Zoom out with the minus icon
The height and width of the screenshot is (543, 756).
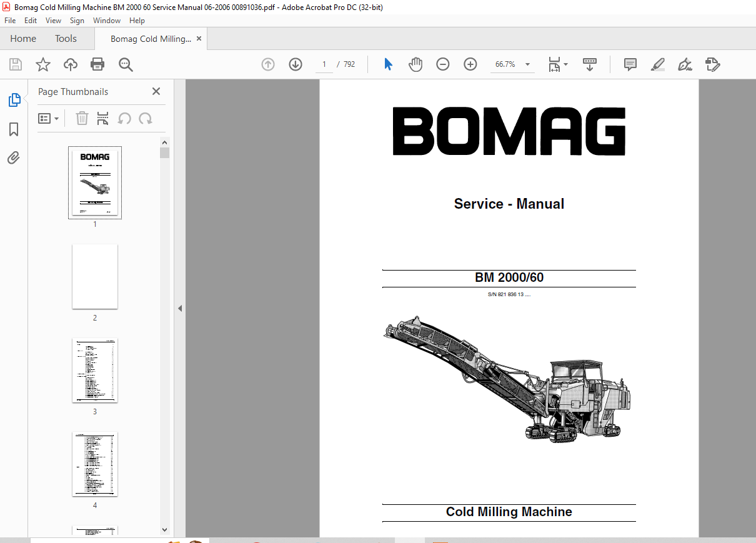(443, 64)
